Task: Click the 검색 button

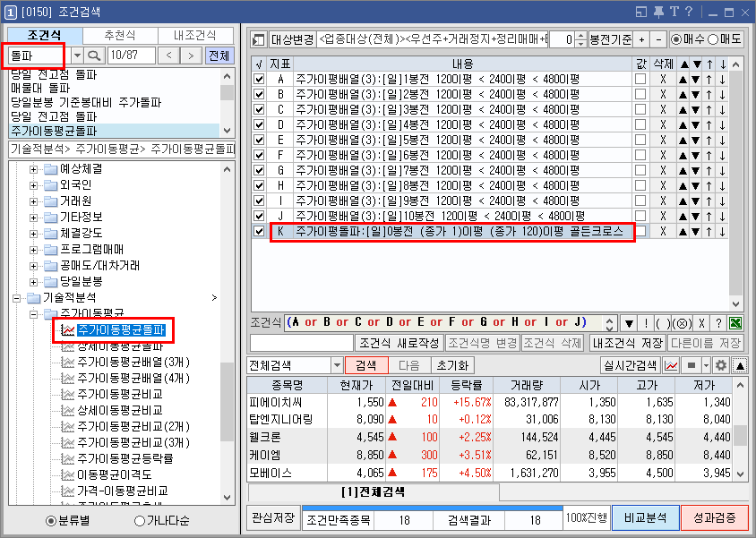Action: click(x=366, y=365)
